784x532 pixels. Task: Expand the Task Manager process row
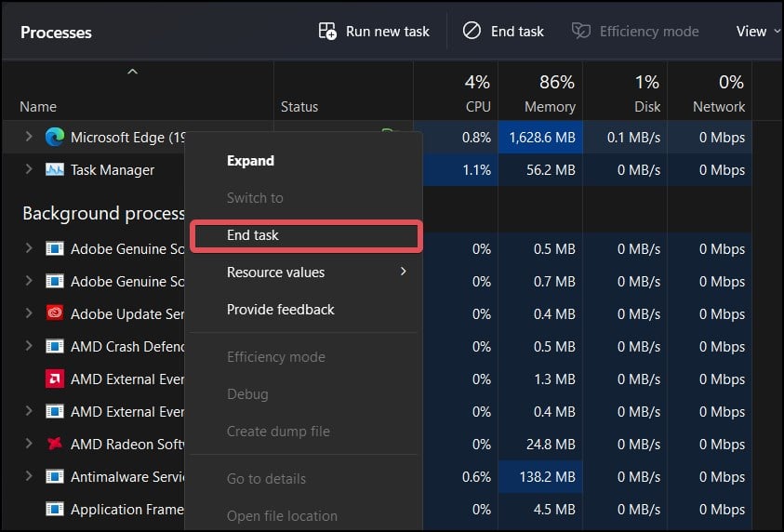point(29,169)
